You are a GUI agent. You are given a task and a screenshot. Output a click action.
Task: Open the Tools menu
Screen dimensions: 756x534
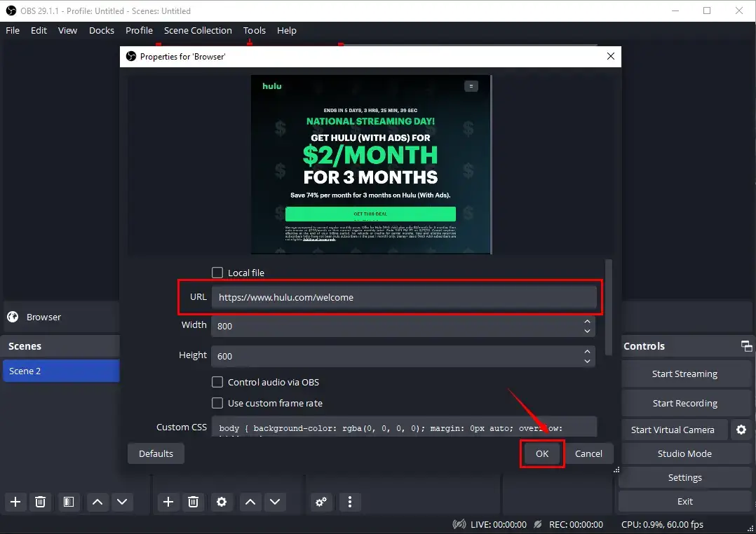(254, 30)
